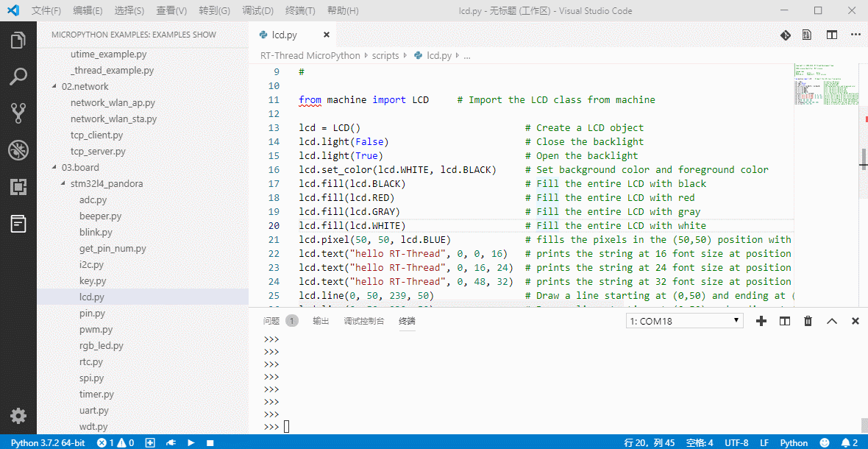Open the Extensions view in activity bar
868x449 pixels.
[x=18, y=187]
